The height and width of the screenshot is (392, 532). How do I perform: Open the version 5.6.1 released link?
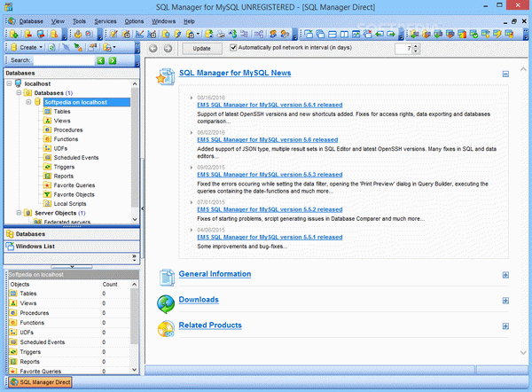coord(270,105)
